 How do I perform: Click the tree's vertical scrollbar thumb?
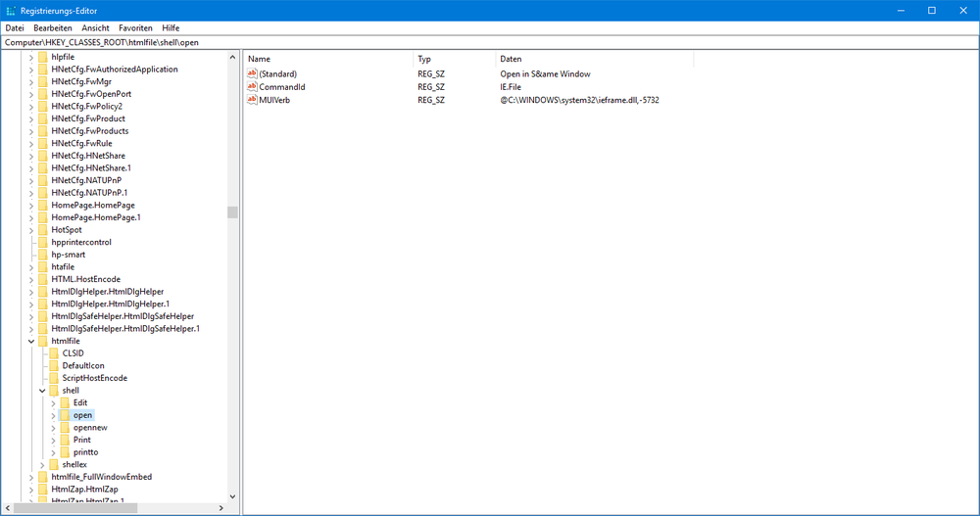[x=232, y=212]
